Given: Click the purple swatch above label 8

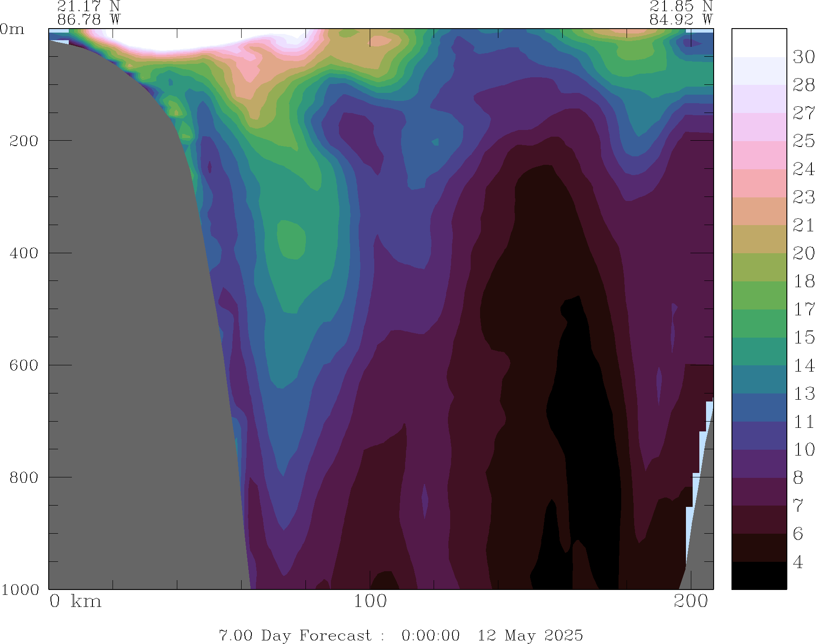Looking at the screenshot, I should click(759, 464).
